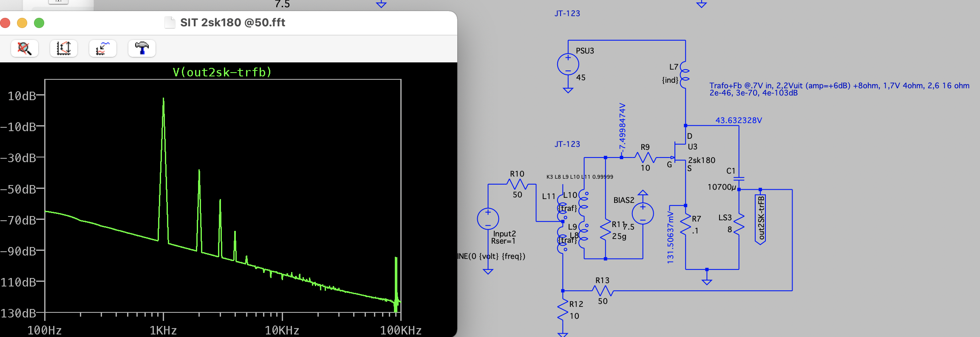Click the FFT window title SIT 2sk180 @50.fft
The image size is (980, 337).
(x=232, y=22)
